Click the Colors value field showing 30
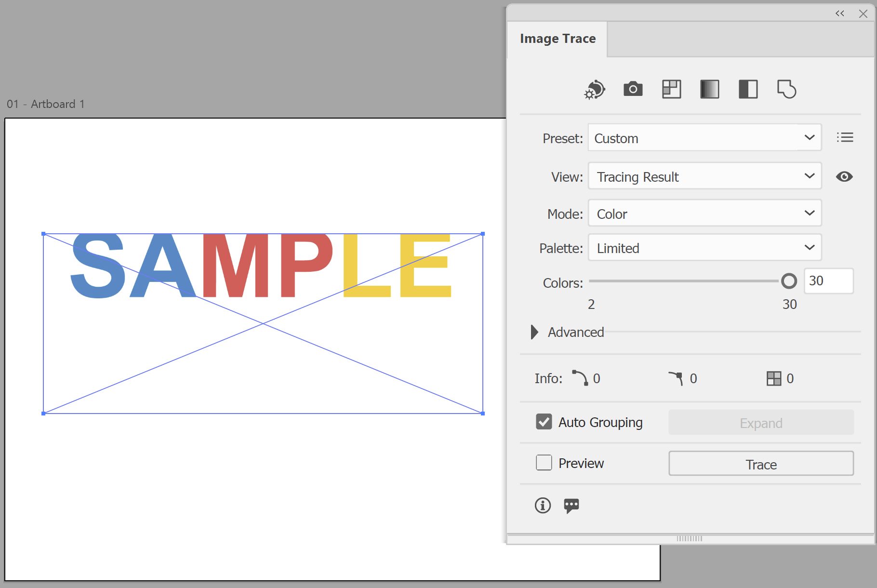This screenshot has width=877, height=588. [x=828, y=281]
